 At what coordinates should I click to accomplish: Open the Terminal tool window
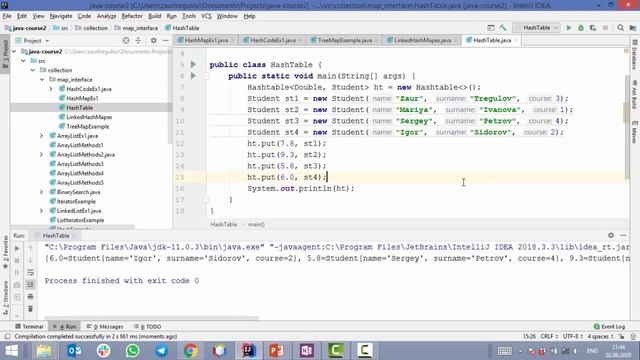tap(29, 327)
